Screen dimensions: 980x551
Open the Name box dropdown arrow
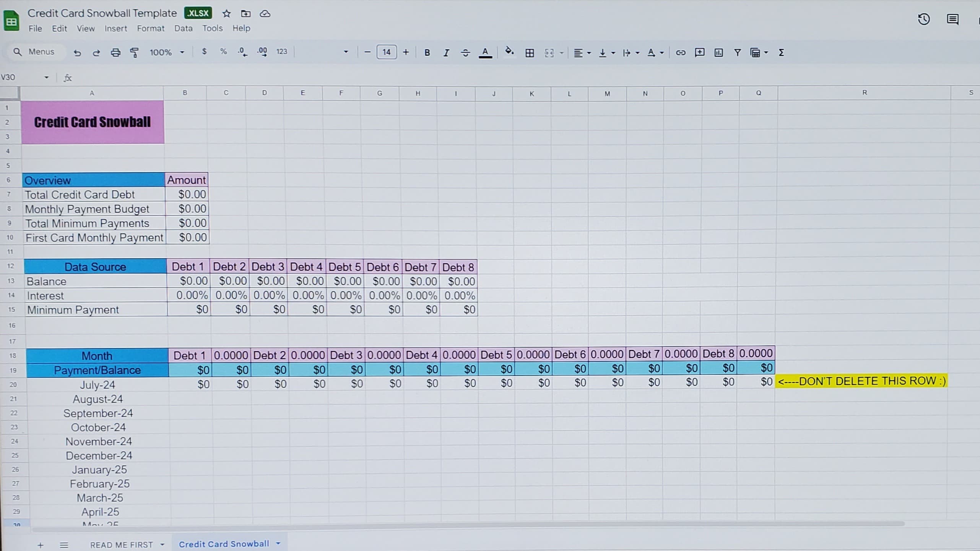(x=46, y=78)
